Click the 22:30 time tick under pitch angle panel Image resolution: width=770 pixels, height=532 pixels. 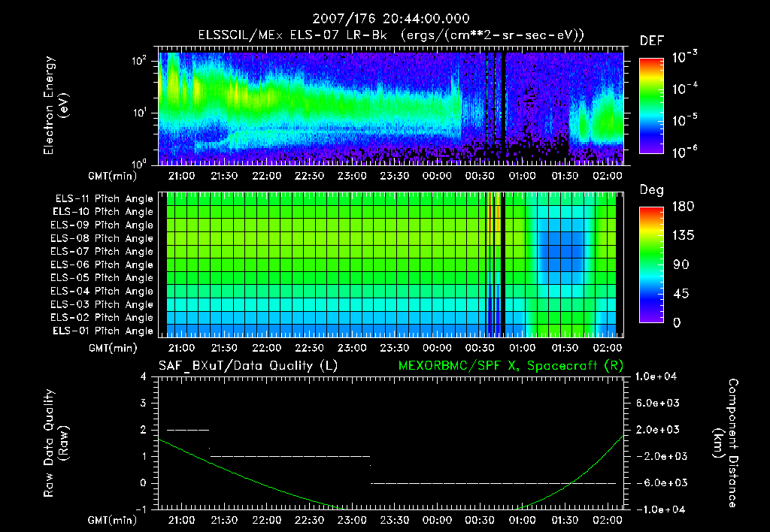[x=309, y=348]
